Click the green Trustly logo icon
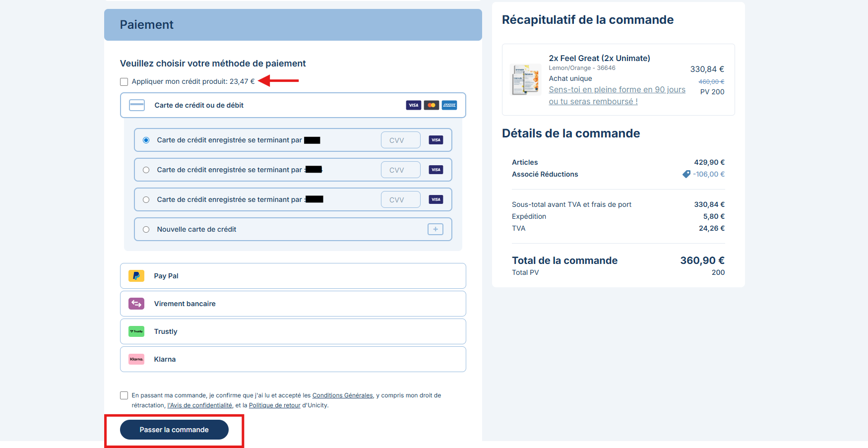Screen dimensions: 868x448 pyautogui.click(x=136, y=331)
